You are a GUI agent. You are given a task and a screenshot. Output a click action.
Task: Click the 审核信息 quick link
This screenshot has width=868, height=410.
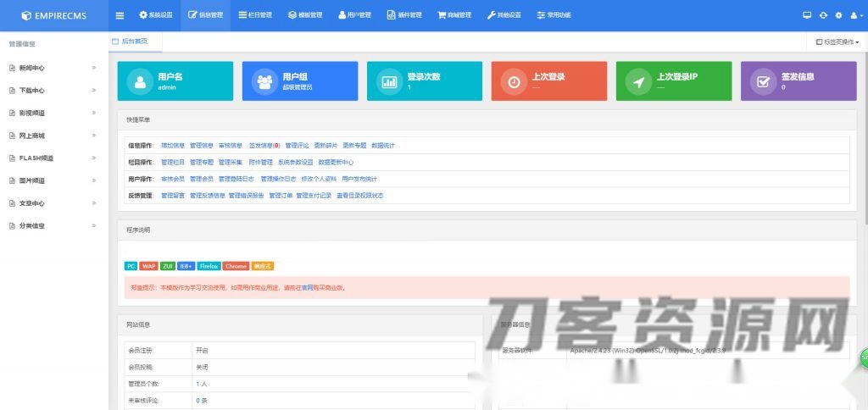tap(231, 146)
